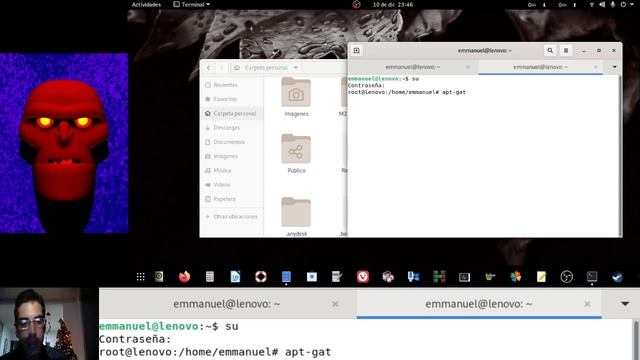The width and height of the screenshot is (640, 360).
Task: Open Actividades overview
Action: (146, 4)
